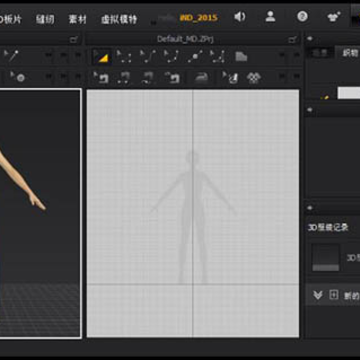Image resolution: width=360 pixels, height=360 pixels.
Task: Switch to the tab left of 织物
Action: (320, 53)
